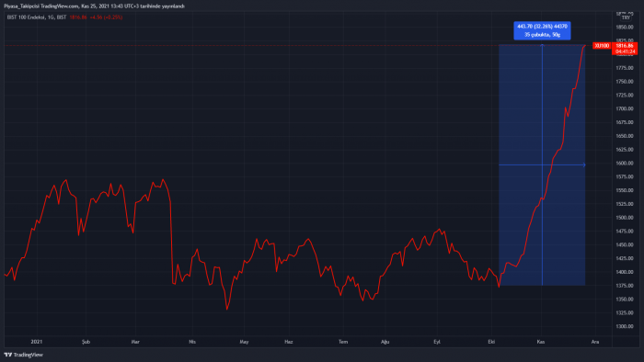Click the 1700.00 price axis label

(x=625, y=108)
